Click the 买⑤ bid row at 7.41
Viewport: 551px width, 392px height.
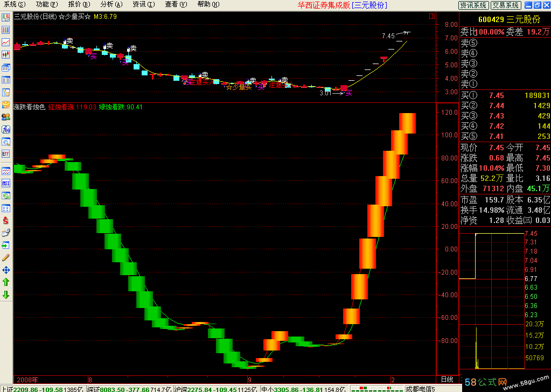(x=505, y=136)
